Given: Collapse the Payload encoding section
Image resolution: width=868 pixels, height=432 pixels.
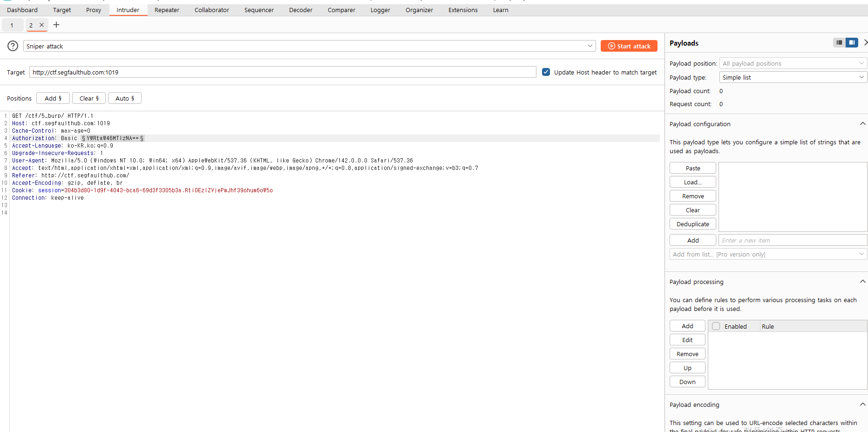Looking at the screenshot, I should click(x=862, y=405).
